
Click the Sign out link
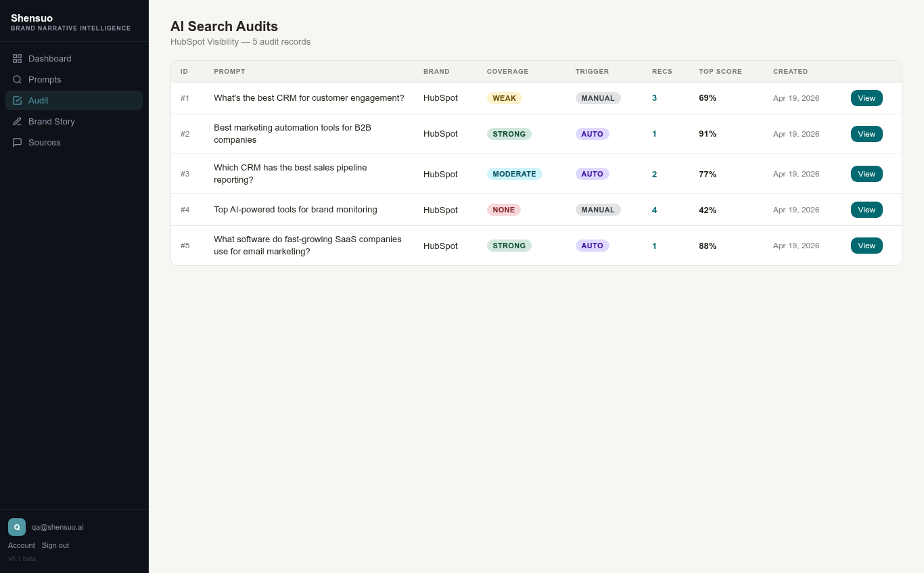[x=55, y=545]
